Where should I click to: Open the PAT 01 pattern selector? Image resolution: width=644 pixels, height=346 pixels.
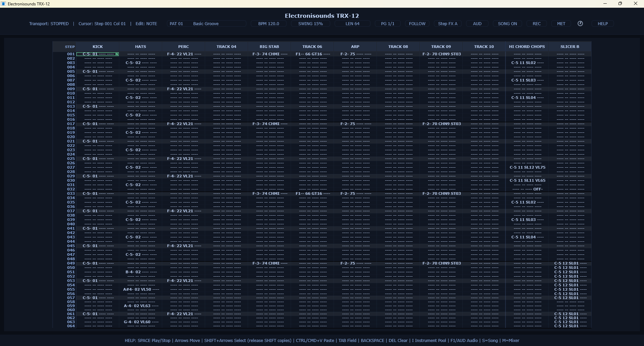pyautogui.click(x=176, y=23)
